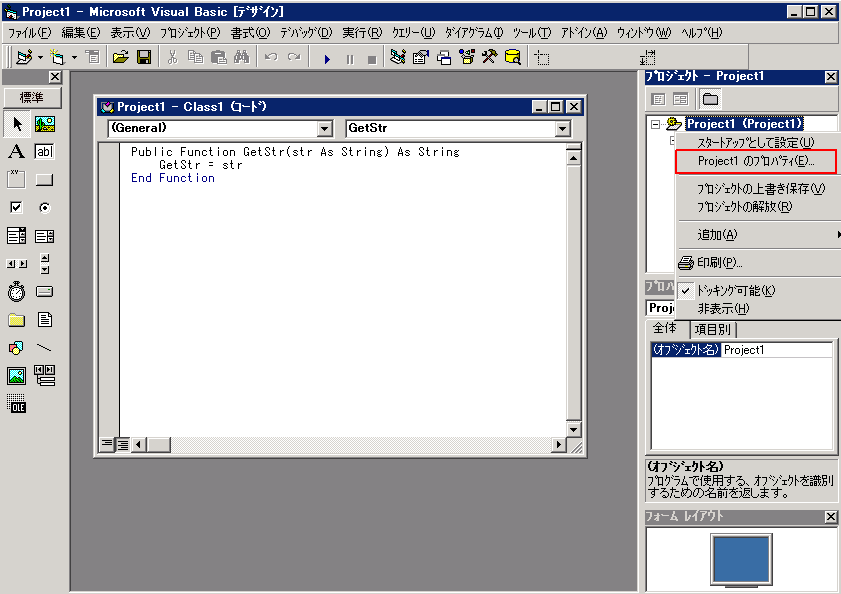Select Project1 in the project explorer tree
This screenshot has height=594, width=841.
click(x=745, y=124)
